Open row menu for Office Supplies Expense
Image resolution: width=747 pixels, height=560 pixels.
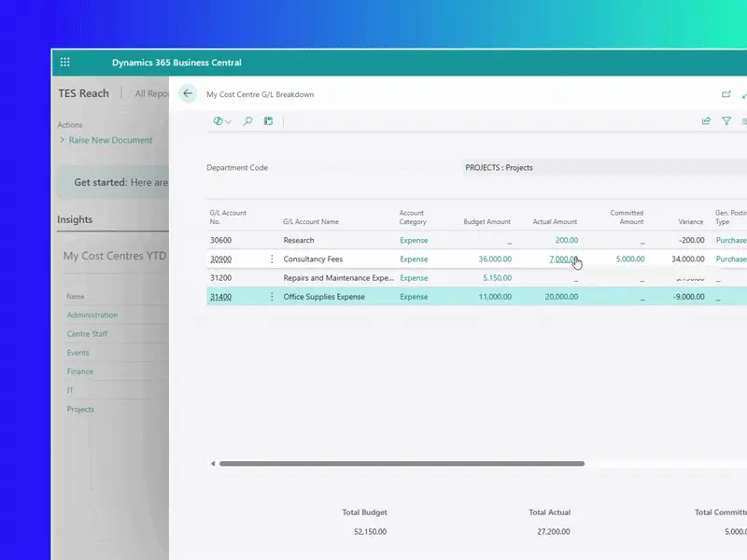[x=272, y=297]
